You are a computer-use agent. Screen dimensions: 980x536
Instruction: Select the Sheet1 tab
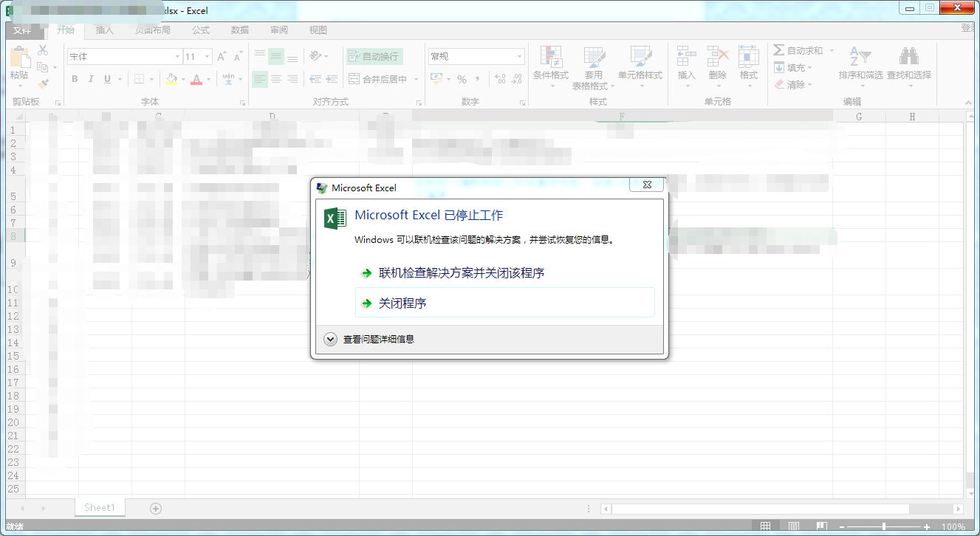point(100,507)
